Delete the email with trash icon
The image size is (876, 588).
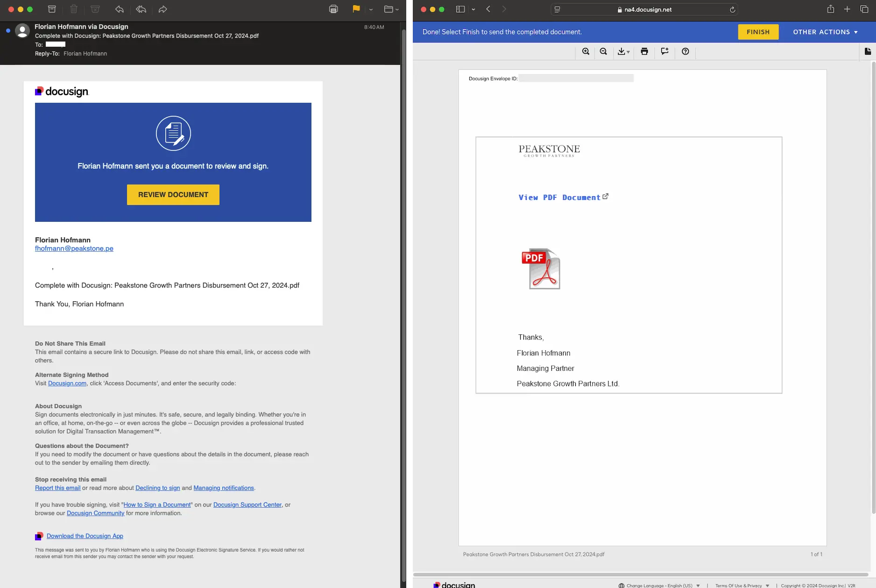pos(74,9)
